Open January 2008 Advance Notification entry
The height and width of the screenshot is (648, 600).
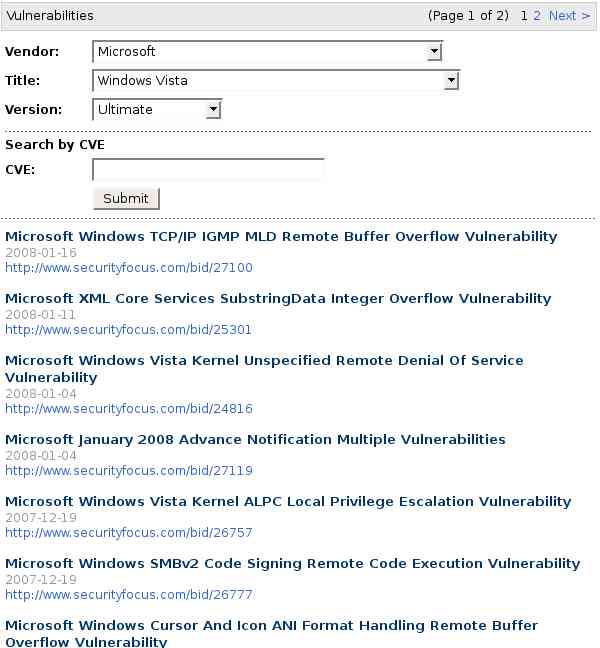pos(255,440)
